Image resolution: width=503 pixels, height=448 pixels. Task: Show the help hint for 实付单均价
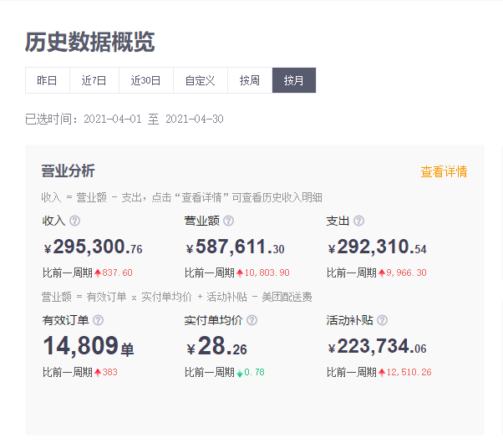coord(251,320)
